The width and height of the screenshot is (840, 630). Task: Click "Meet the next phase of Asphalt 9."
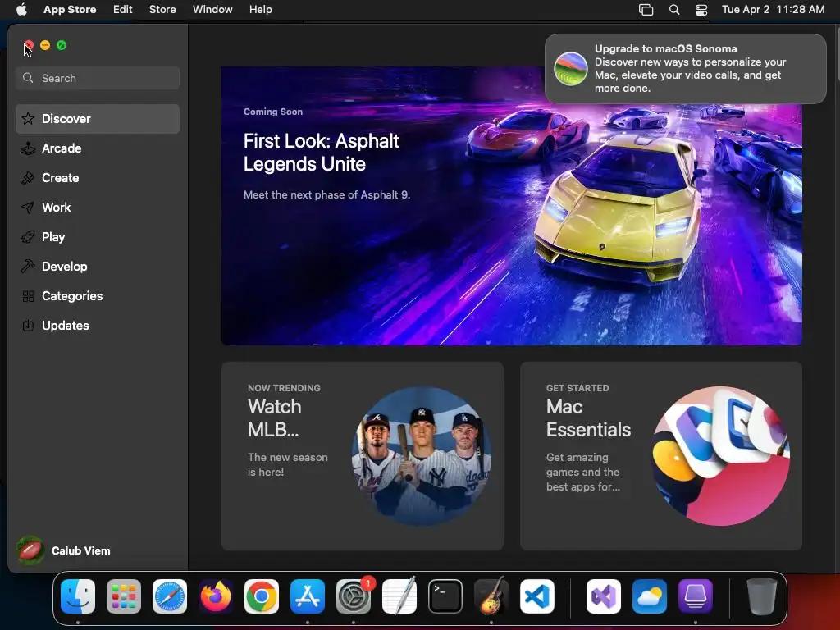click(326, 195)
